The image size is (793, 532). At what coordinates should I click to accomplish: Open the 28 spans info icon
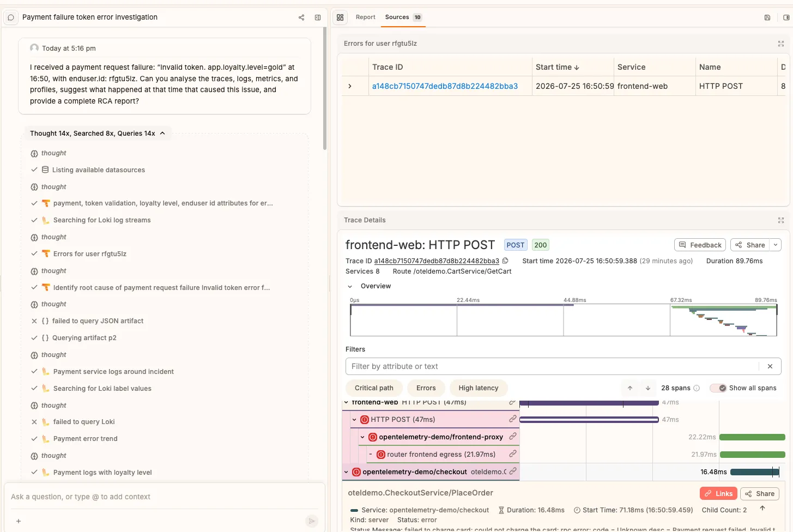pos(697,388)
